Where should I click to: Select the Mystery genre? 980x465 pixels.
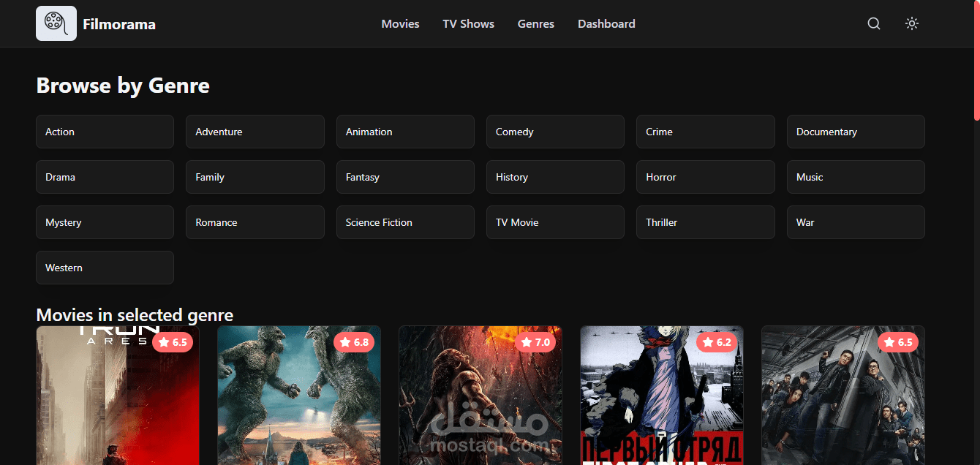click(105, 222)
